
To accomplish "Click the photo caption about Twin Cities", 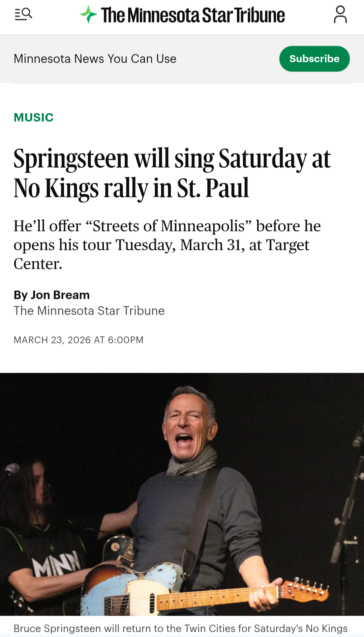I will [x=180, y=628].
